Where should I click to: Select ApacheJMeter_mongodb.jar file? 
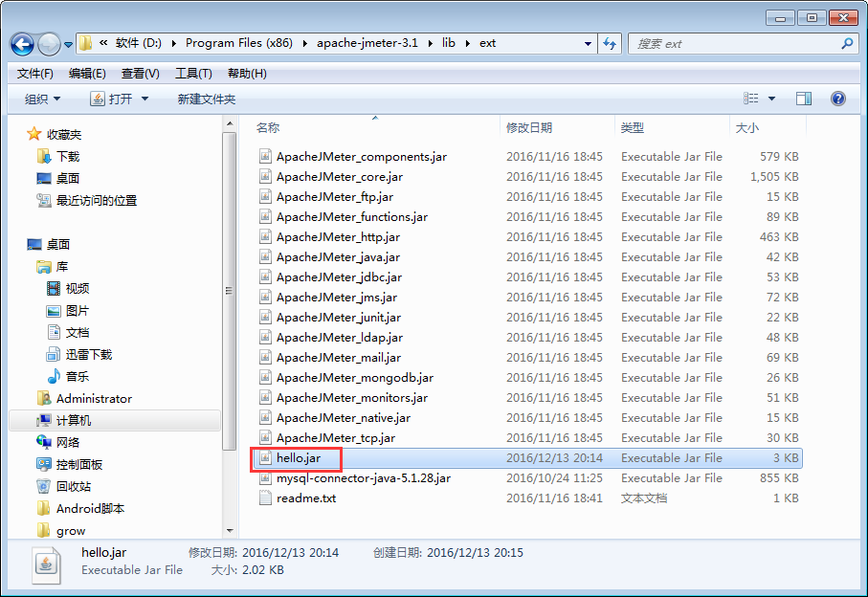355,378
